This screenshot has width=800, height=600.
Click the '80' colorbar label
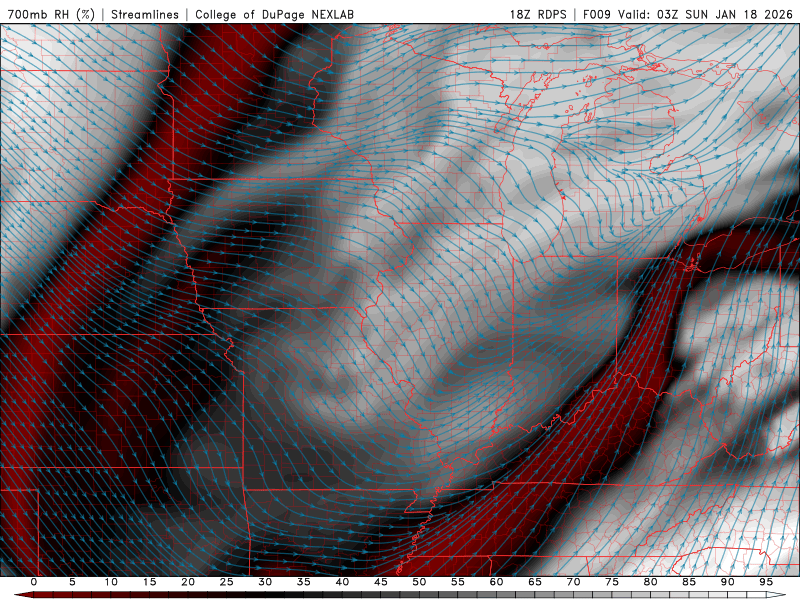click(650, 582)
